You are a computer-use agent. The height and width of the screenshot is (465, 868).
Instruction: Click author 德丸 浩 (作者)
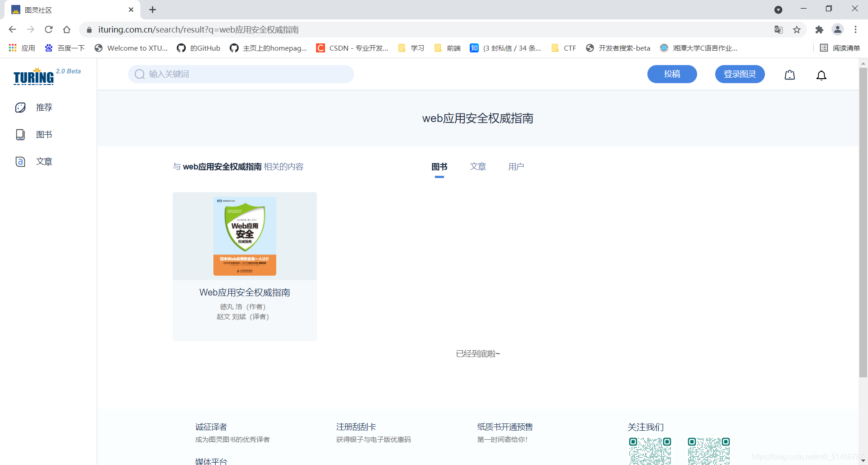[x=243, y=307]
